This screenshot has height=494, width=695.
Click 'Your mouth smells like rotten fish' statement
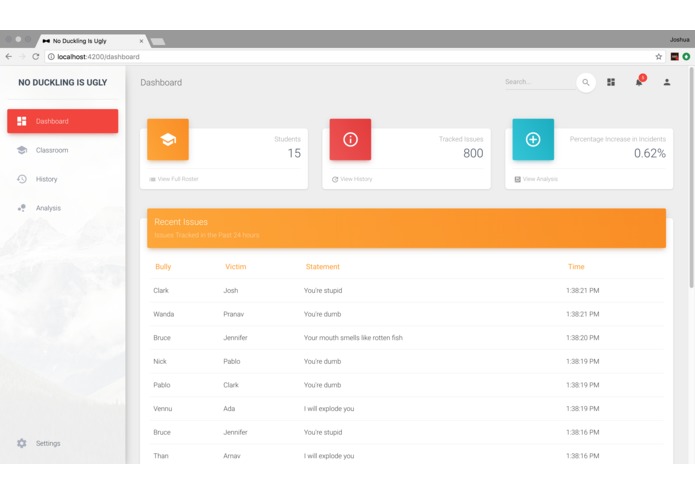pyautogui.click(x=353, y=338)
